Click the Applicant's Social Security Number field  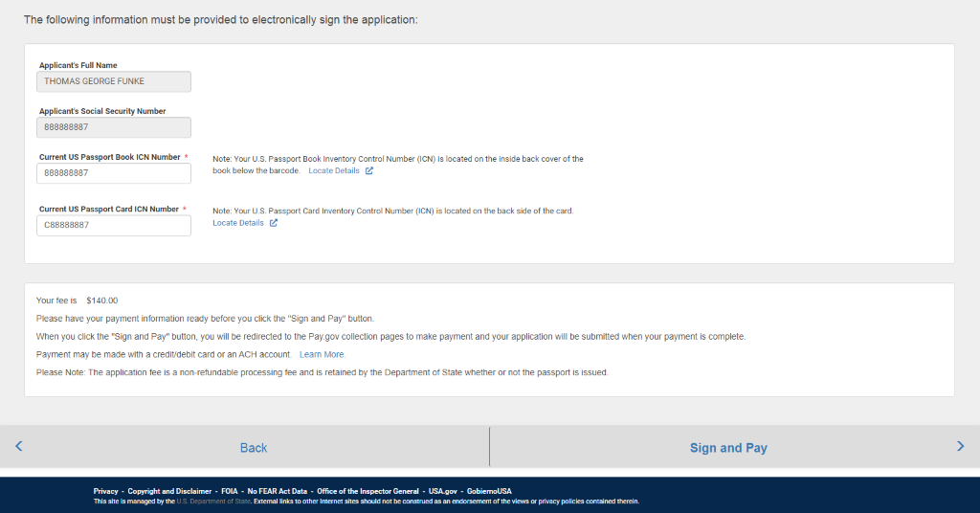click(115, 127)
